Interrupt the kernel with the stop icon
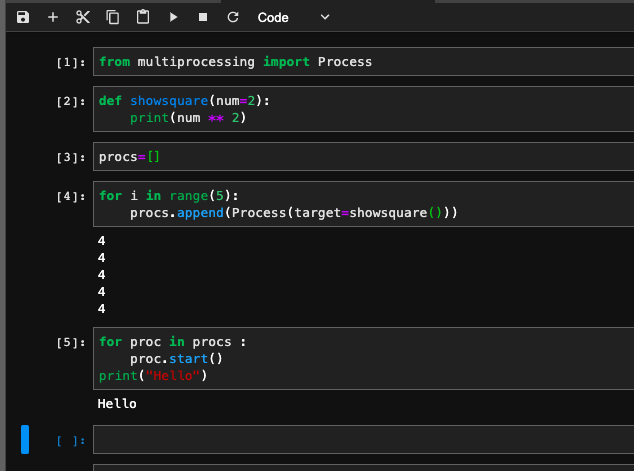Viewport: 634px width, 471px height. tap(203, 17)
